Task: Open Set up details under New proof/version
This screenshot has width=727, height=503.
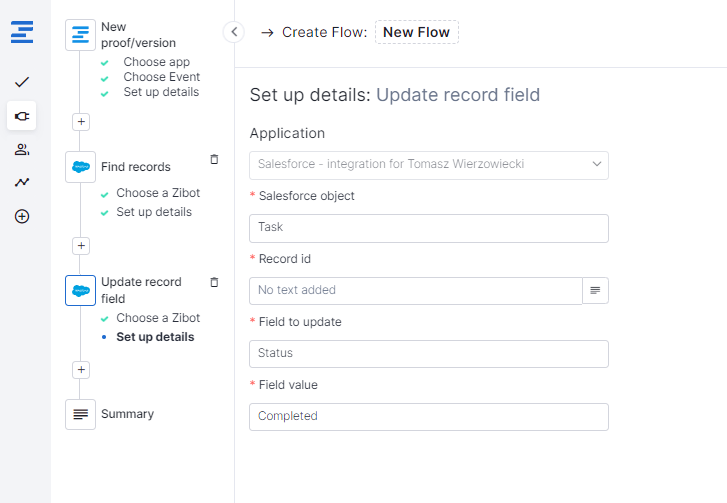Action: pos(161,92)
